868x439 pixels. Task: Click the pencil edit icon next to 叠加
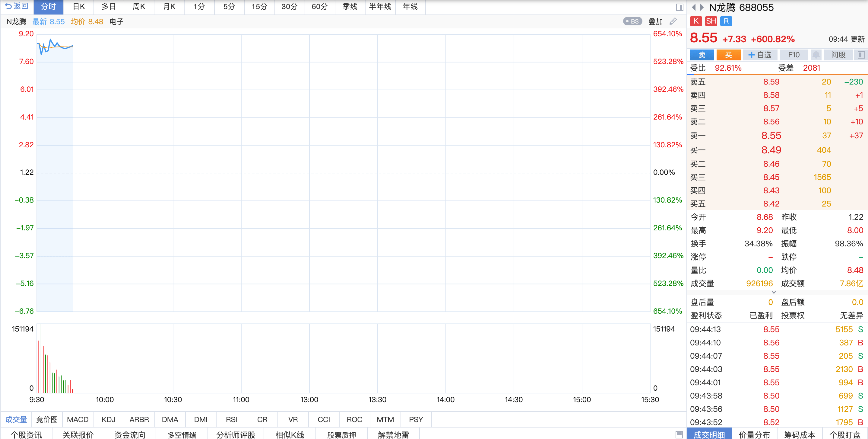click(673, 22)
